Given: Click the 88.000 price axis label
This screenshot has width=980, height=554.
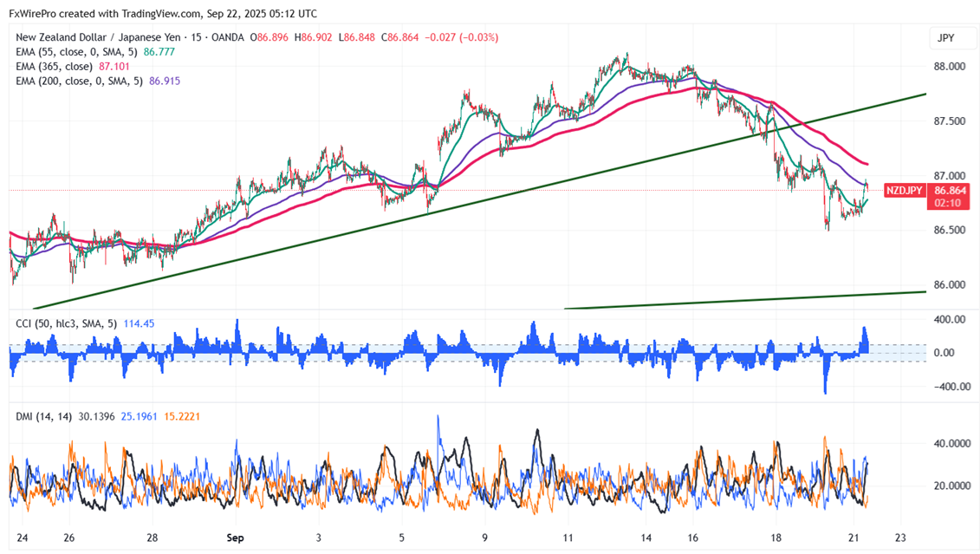Looking at the screenshot, I should 949,66.
